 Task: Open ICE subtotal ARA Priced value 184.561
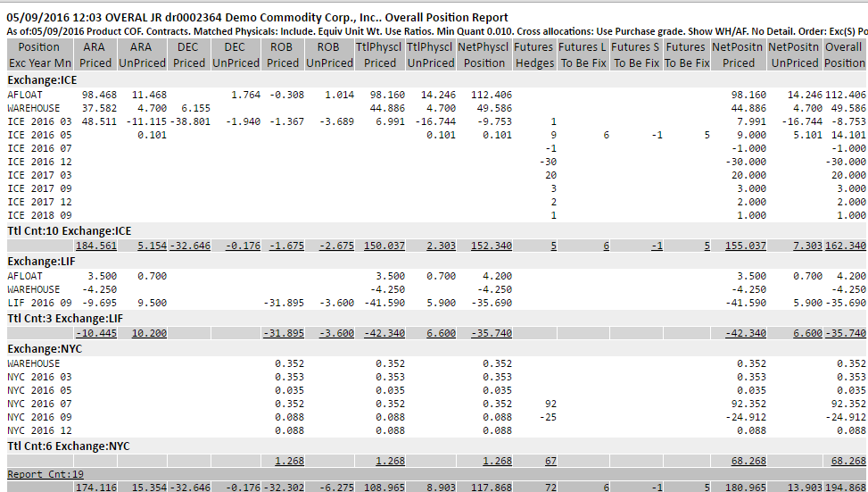pyautogui.click(x=96, y=246)
